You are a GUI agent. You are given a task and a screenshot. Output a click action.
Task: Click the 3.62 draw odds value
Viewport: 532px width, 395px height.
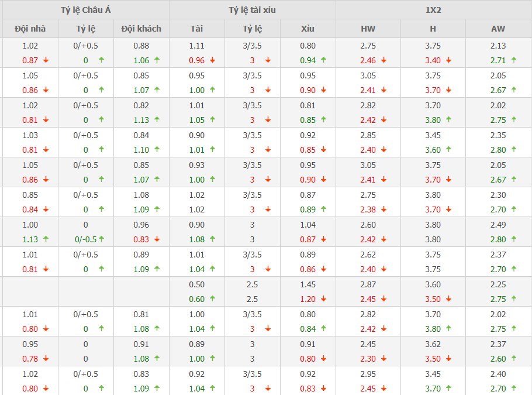(433, 344)
